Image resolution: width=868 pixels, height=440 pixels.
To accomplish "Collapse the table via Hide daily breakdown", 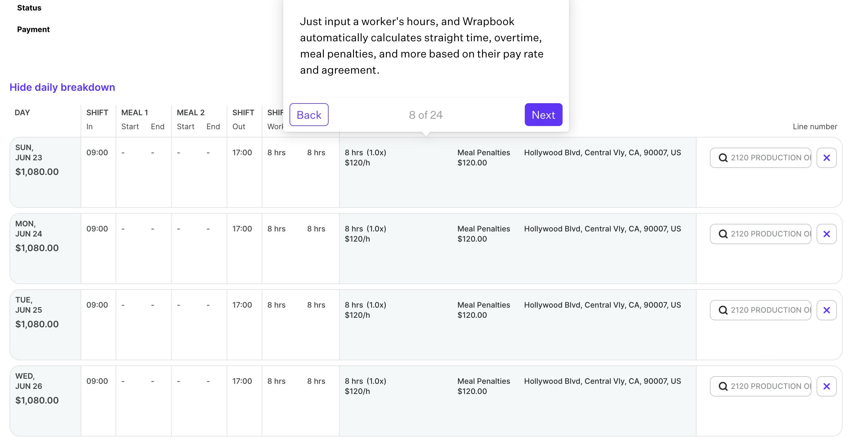I will coord(62,87).
